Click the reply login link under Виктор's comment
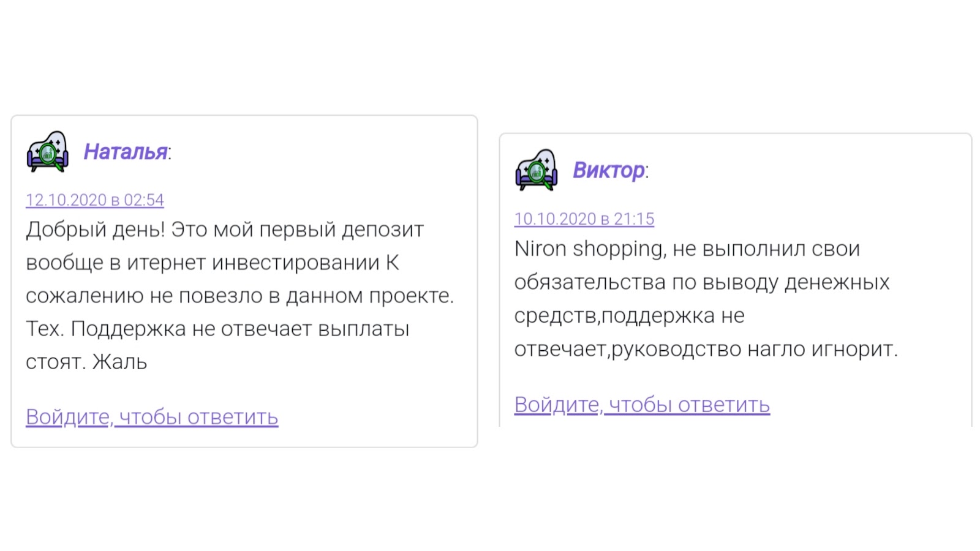 coord(642,405)
